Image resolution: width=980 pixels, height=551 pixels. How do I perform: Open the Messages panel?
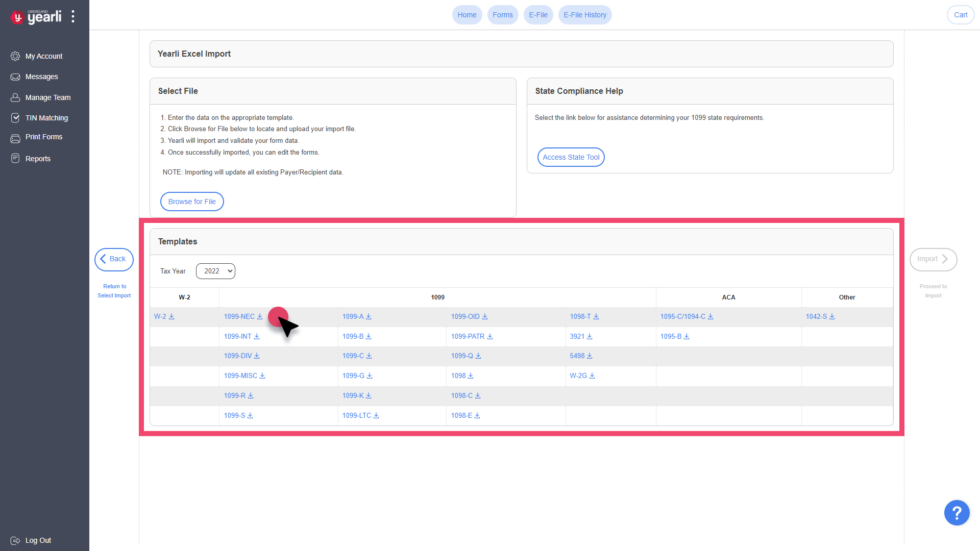tap(41, 77)
